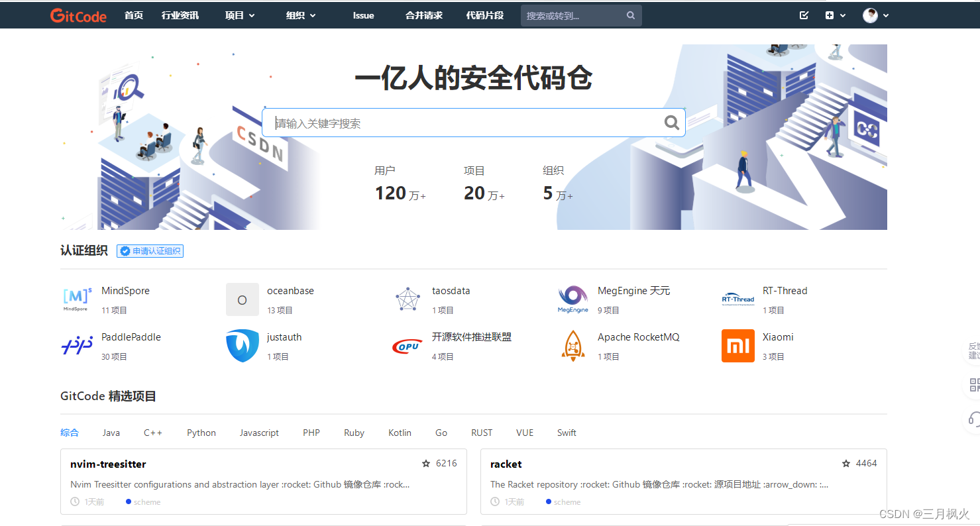This screenshot has width=980, height=526.
Task: Click the oceanbase organization avatar
Action: (x=243, y=299)
